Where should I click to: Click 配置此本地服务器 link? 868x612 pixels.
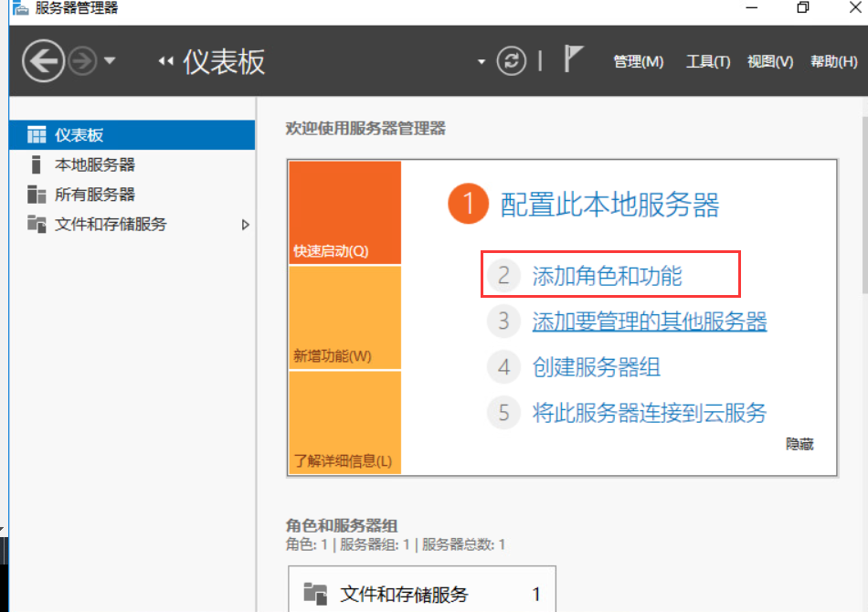click(x=609, y=205)
